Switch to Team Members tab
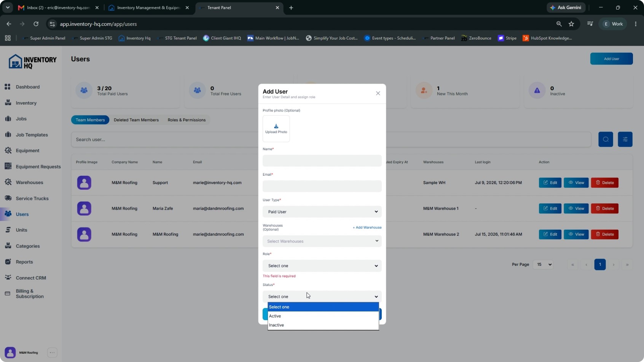Image resolution: width=644 pixels, height=362 pixels. (90, 120)
